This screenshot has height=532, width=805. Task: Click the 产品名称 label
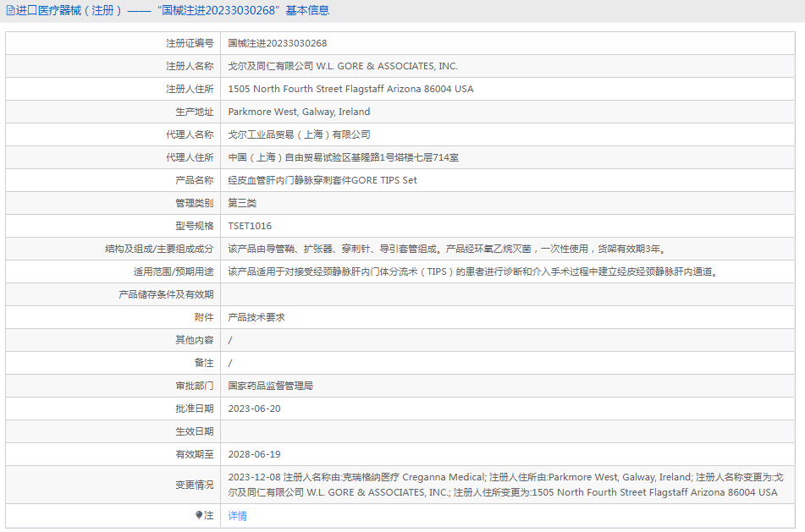click(194, 180)
